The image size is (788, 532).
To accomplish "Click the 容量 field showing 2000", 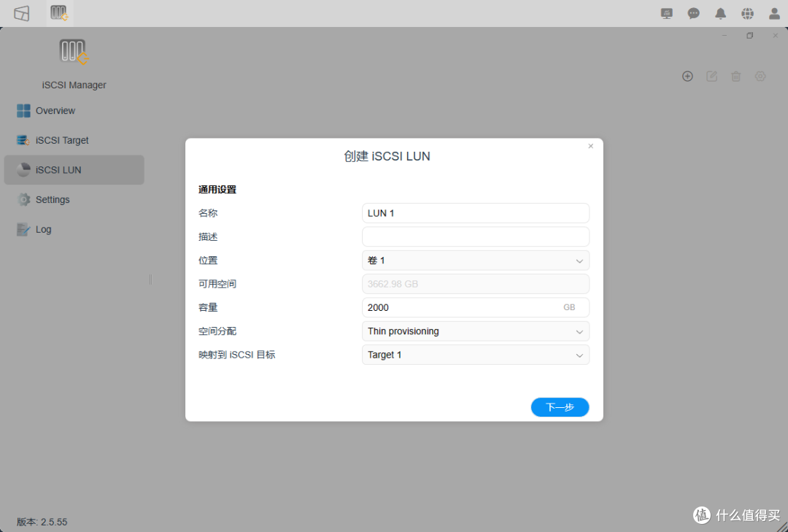I will 476,308.
